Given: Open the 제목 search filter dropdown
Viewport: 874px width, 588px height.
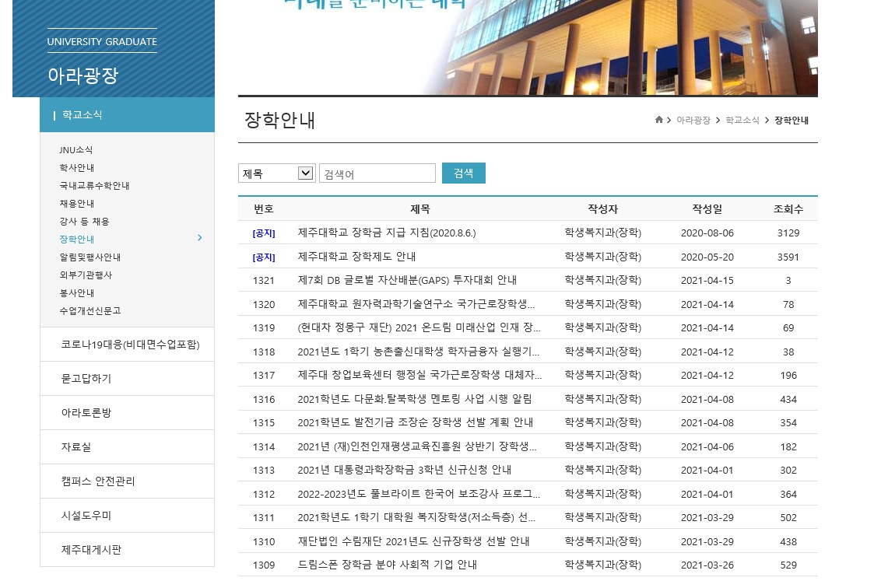Looking at the screenshot, I should tap(276, 173).
